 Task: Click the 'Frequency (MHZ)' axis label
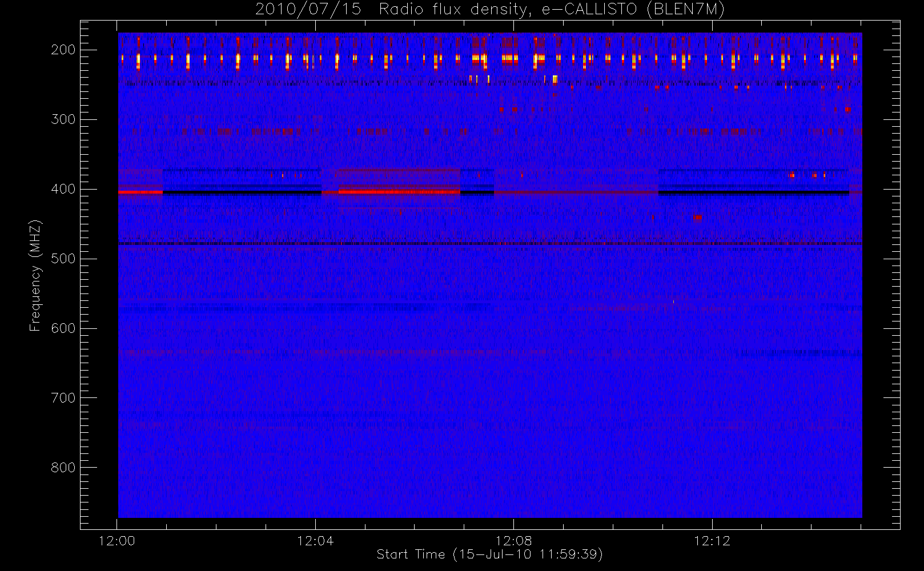35,275
